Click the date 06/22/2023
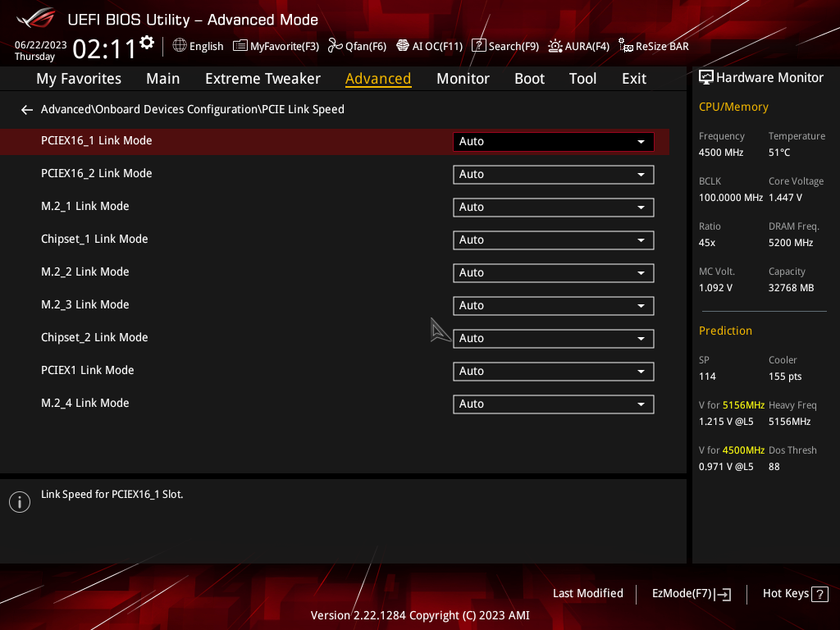Image resolution: width=840 pixels, height=630 pixels. tap(41, 44)
